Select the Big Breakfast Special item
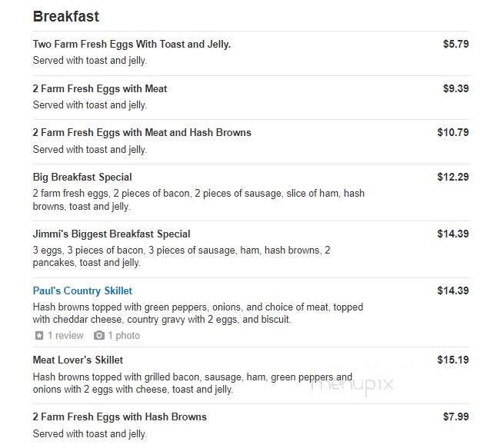490x448 pixels. click(82, 177)
